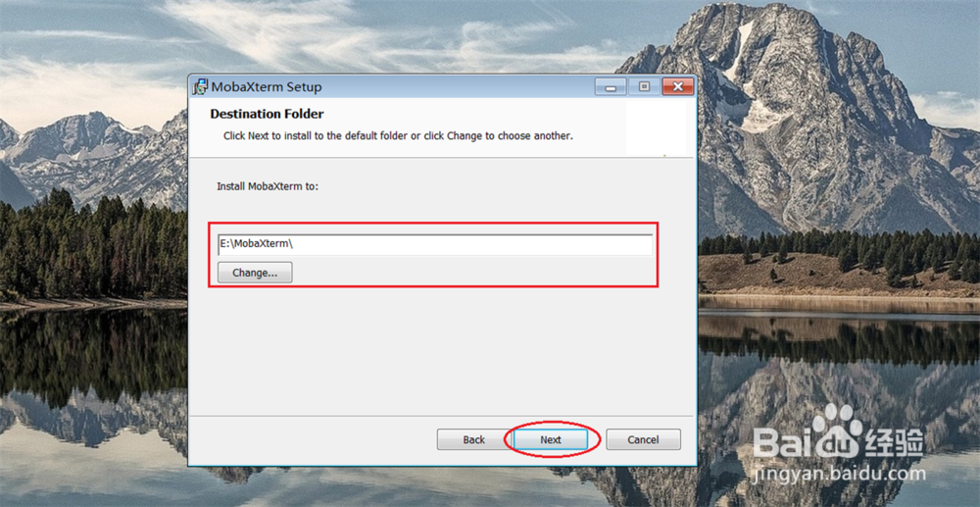
Task: Click the install path field E:\MobaXterm\
Action: 435,244
